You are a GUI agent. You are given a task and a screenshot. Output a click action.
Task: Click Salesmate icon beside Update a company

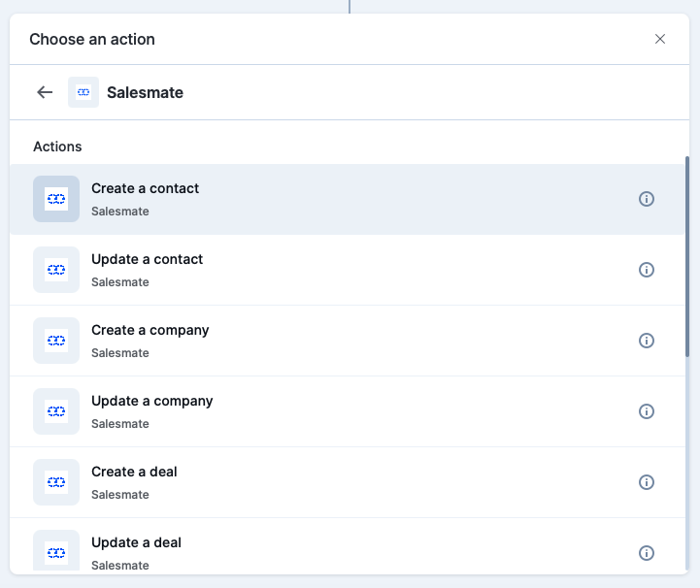[56, 411]
